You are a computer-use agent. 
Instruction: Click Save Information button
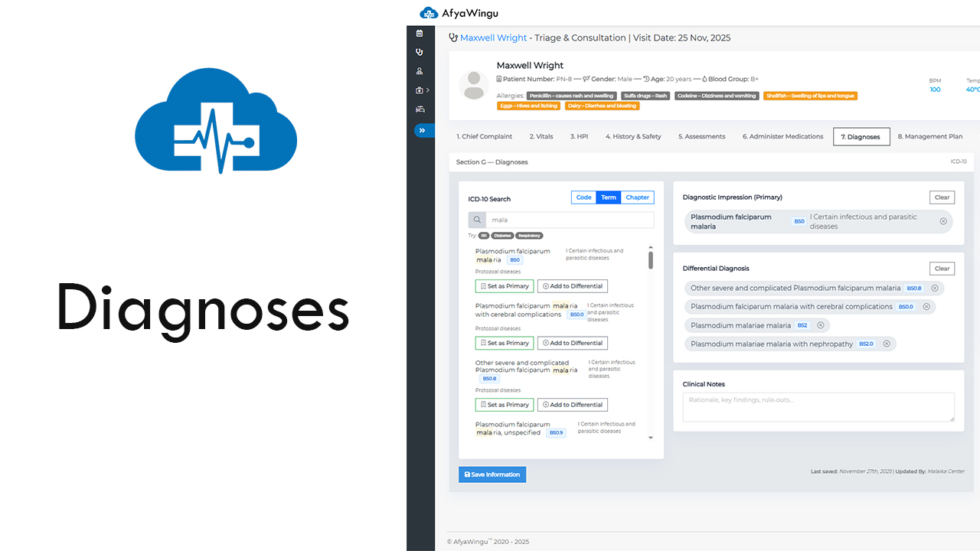[492, 474]
